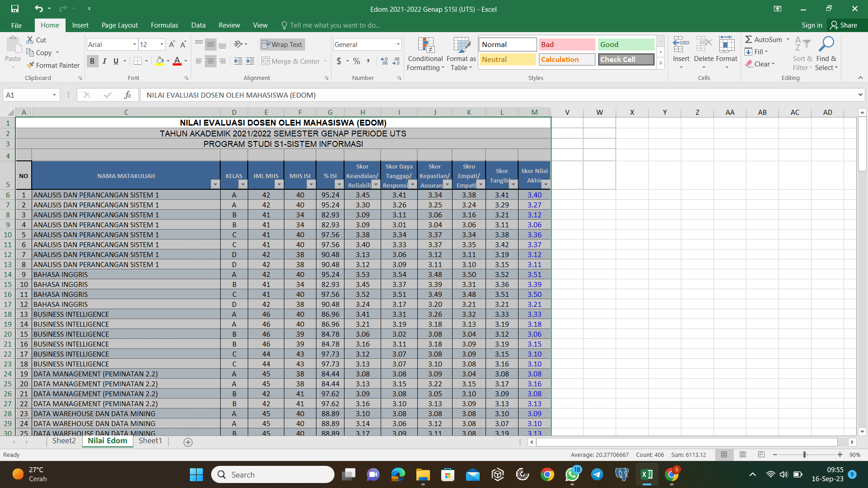Click the Increase Indent icon

(250, 61)
